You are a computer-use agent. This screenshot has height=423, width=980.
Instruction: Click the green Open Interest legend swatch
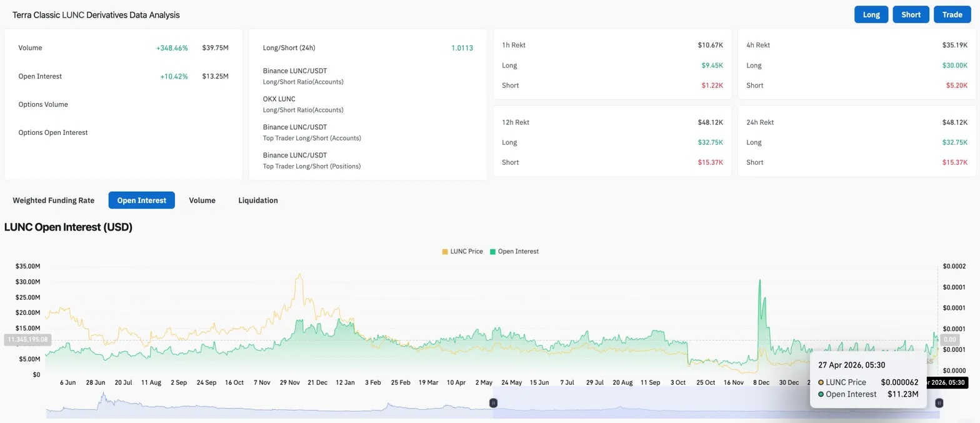[492, 251]
